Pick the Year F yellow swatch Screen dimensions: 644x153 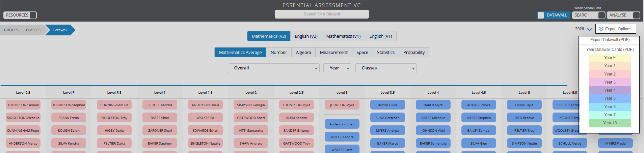coord(610,58)
